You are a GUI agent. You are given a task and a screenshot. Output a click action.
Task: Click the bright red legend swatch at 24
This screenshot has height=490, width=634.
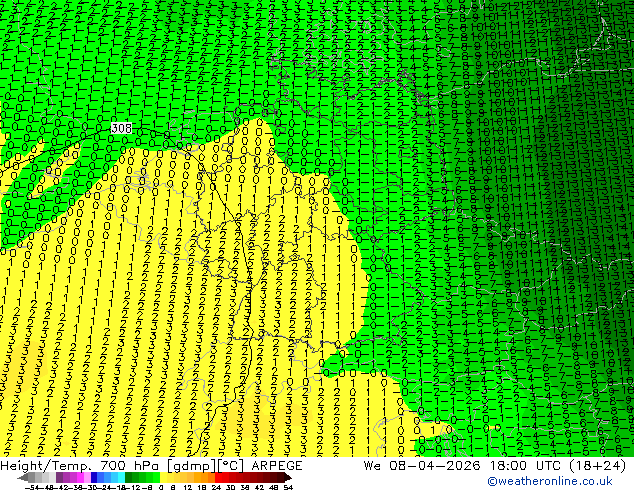pos(218,477)
